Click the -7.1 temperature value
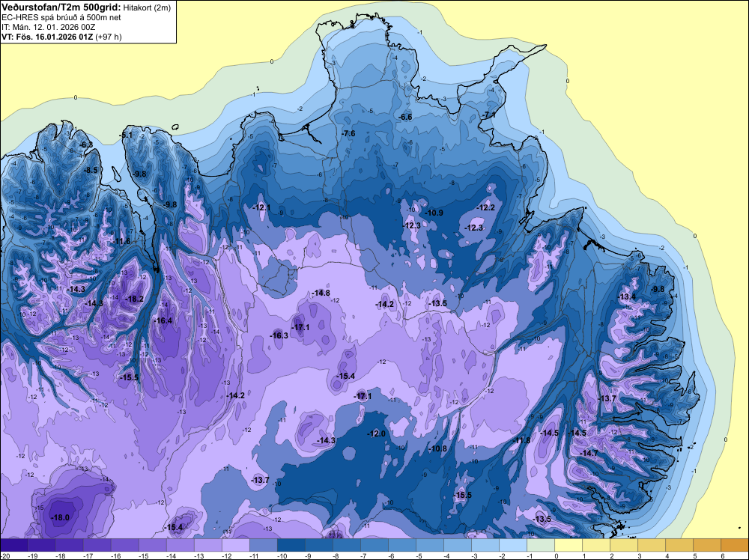The width and height of the screenshot is (749, 560). pyautogui.click(x=488, y=115)
